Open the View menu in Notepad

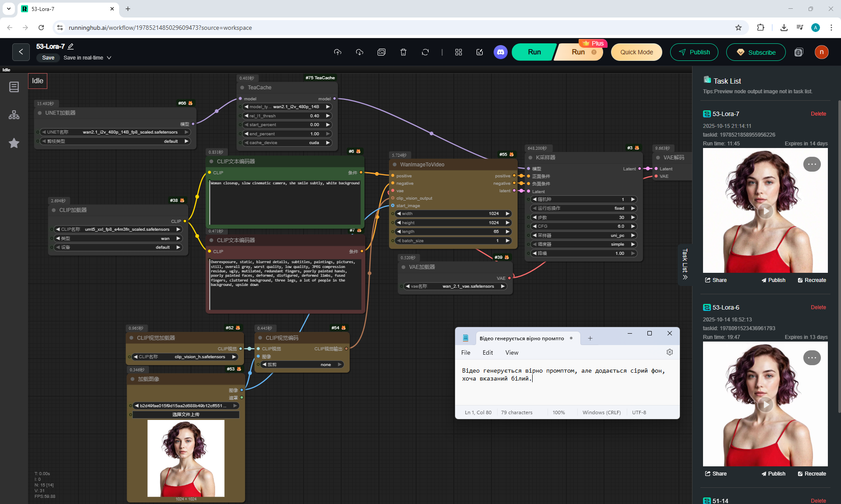(512, 352)
